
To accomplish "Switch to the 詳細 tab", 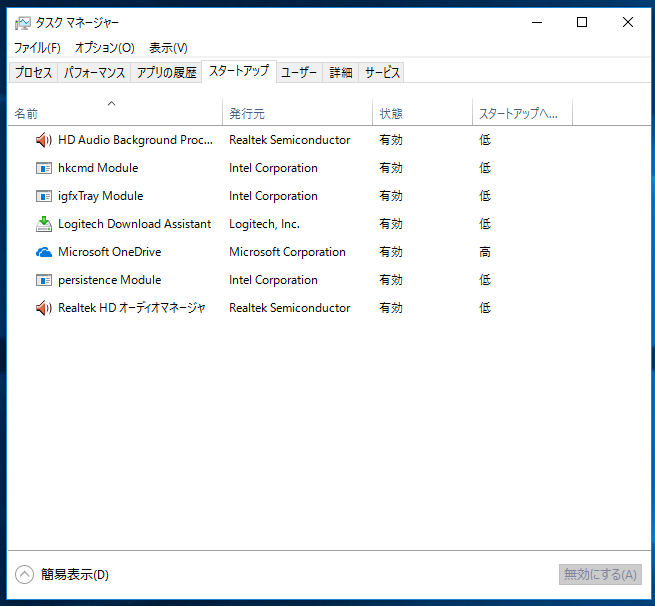I will point(341,73).
